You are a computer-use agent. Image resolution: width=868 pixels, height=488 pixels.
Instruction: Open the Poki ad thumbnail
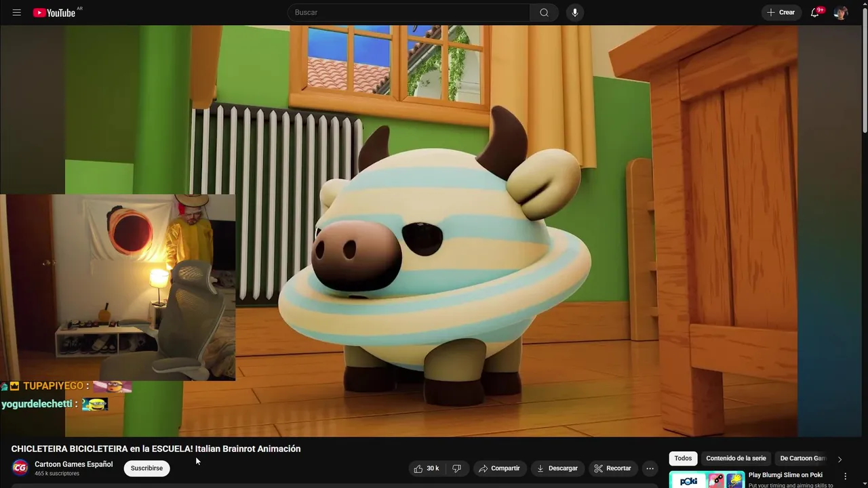click(x=707, y=479)
